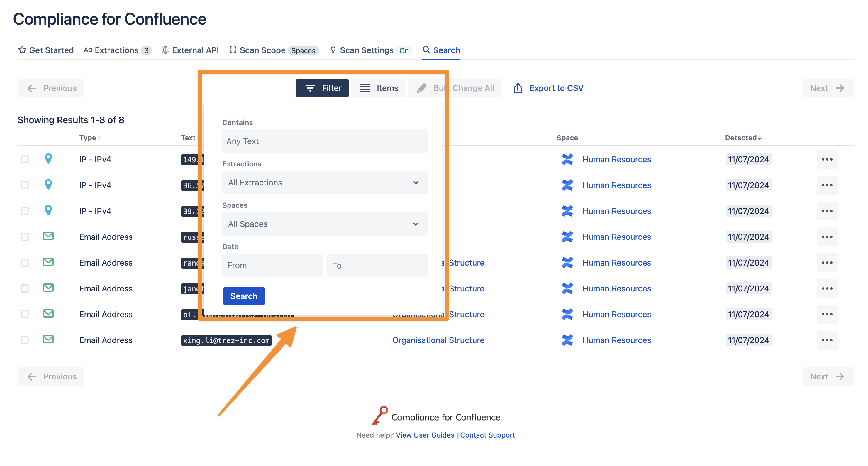Click the Any Text contains field
Image resolution: width=868 pixels, height=466 pixels.
[325, 141]
